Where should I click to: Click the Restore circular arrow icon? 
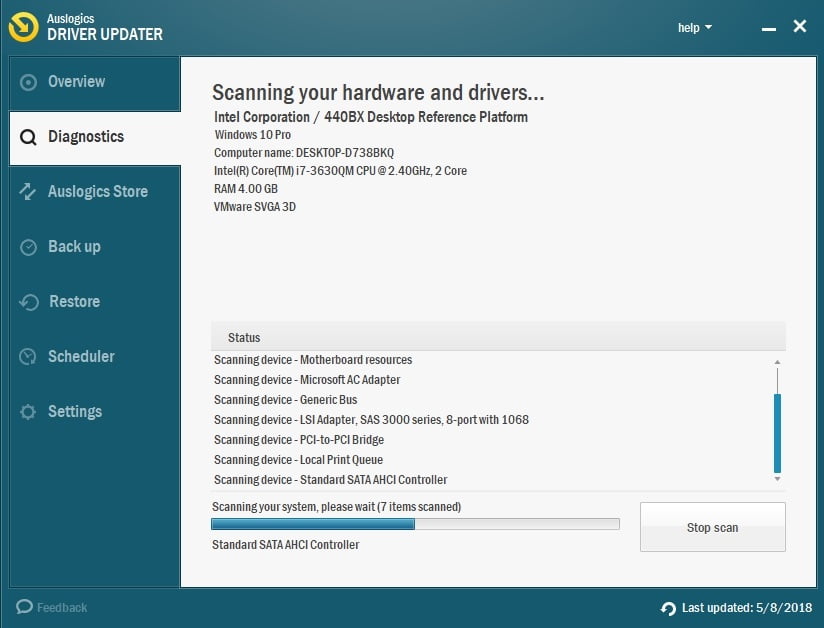(x=29, y=302)
